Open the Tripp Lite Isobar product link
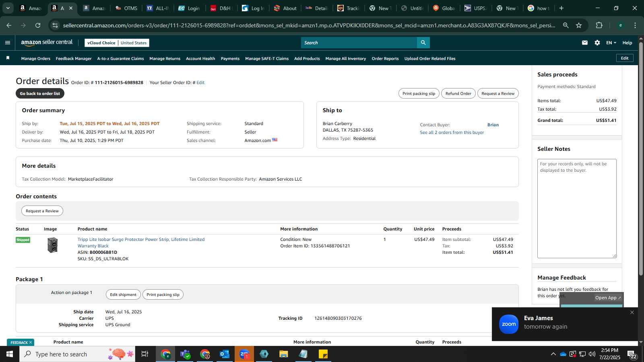 [x=141, y=243]
